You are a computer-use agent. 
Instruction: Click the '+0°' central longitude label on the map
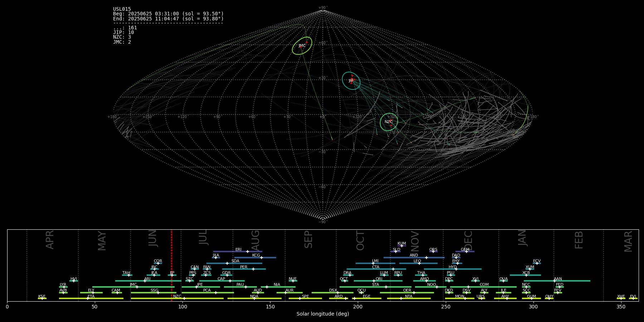(322, 117)
